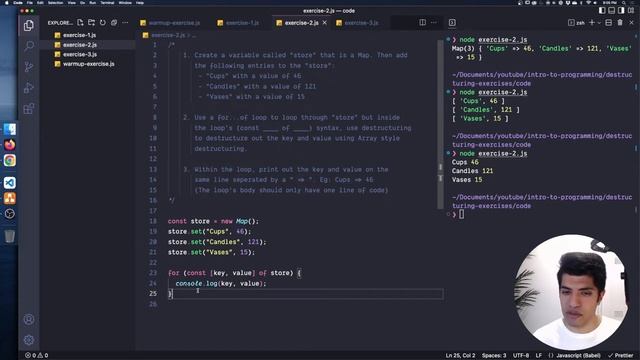Split the terminal panel
This screenshot has height=360, width=640.
tap(609, 22)
